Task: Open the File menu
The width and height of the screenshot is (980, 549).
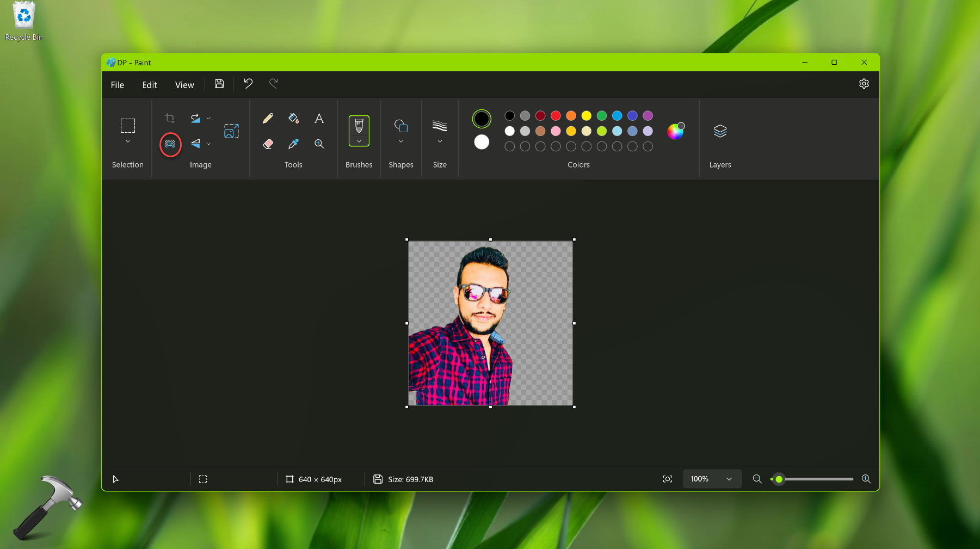Action: pos(117,84)
